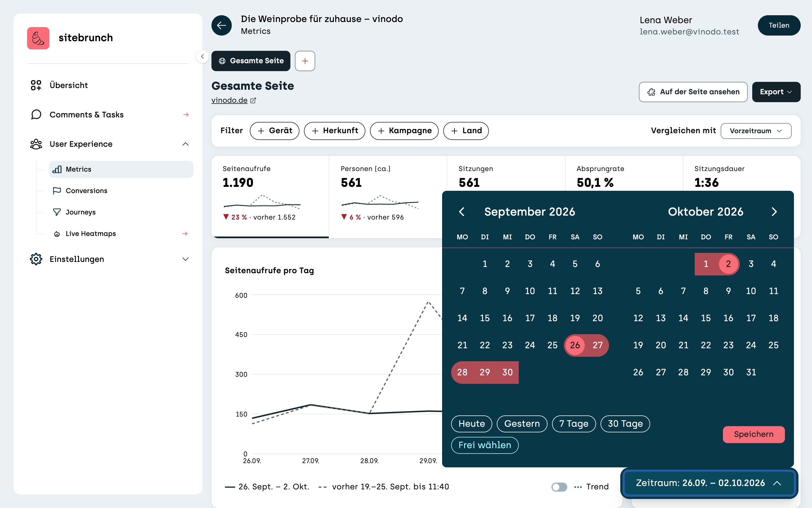Add a Land filter
This screenshot has height=508, width=812.
click(x=466, y=131)
